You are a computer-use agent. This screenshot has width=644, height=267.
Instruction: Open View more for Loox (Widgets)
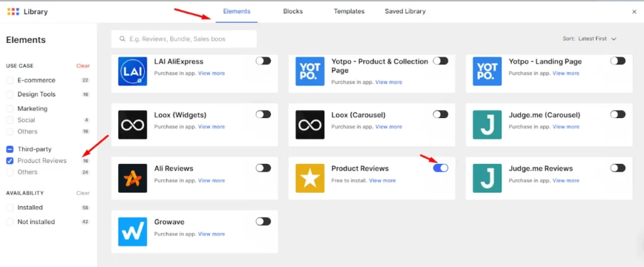[x=211, y=127]
